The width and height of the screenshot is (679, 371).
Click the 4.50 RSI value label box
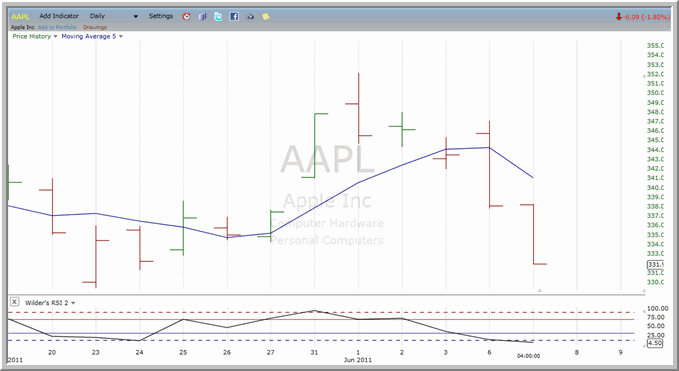click(x=655, y=344)
